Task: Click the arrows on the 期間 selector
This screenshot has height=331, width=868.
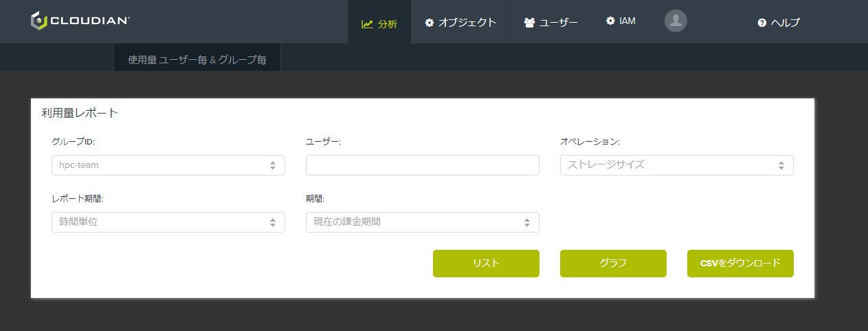Action: [x=527, y=223]
